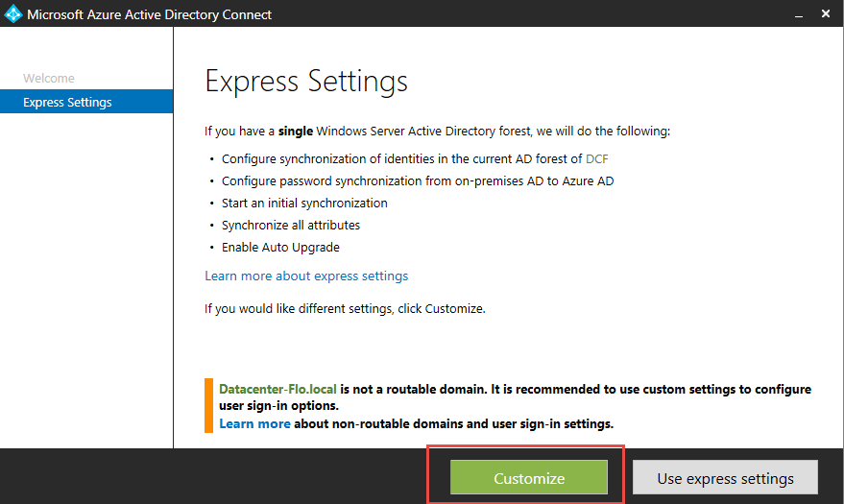The height and width of the screenshot is (504, 844).
Task: Click the Enable Auto Upgrade line
Action: (x=280, y=248)
